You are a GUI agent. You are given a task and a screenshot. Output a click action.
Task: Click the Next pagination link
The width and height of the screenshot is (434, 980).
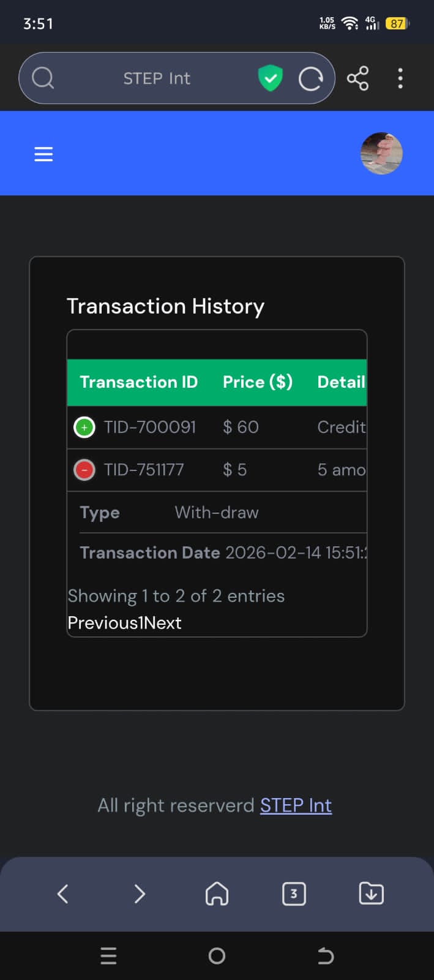click(163, 623)
